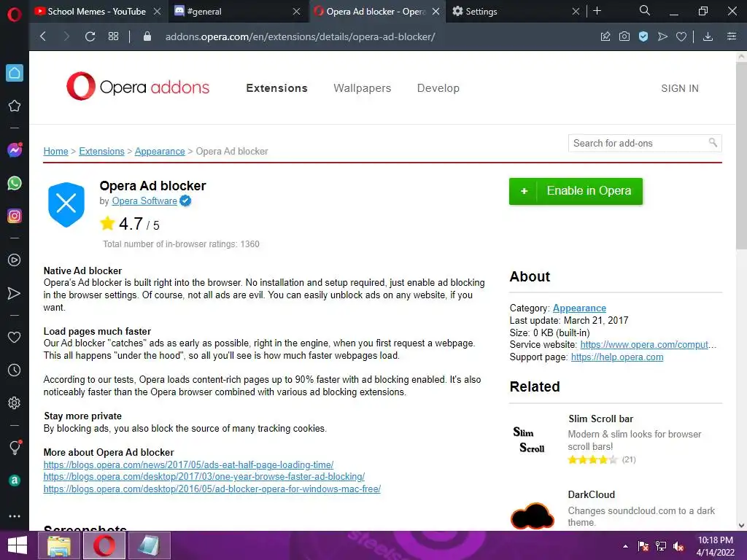747x560 pixels.
Task: Open the help.opera.com support link
Action: (617, 357)
